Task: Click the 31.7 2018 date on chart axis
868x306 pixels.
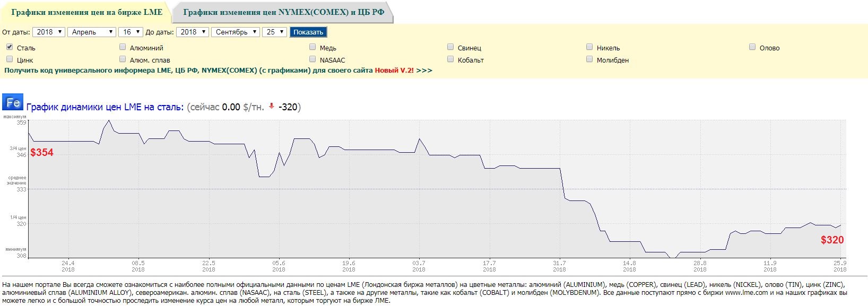Action: coord(559,266)
